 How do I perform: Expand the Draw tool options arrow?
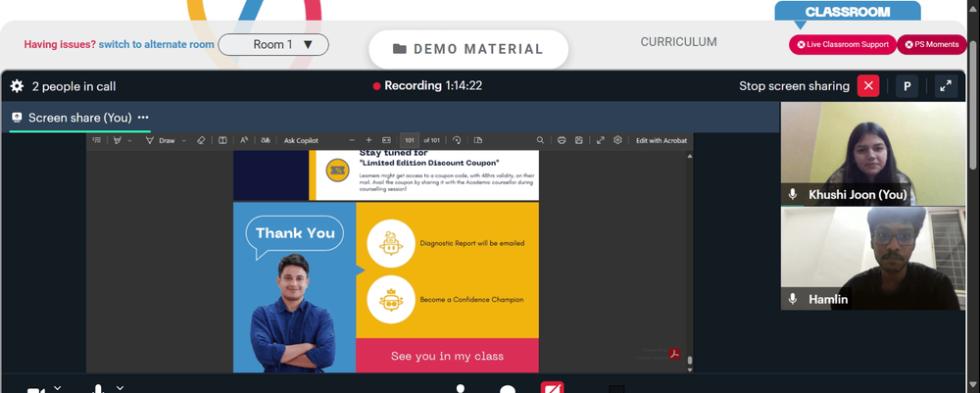(184, 140)
